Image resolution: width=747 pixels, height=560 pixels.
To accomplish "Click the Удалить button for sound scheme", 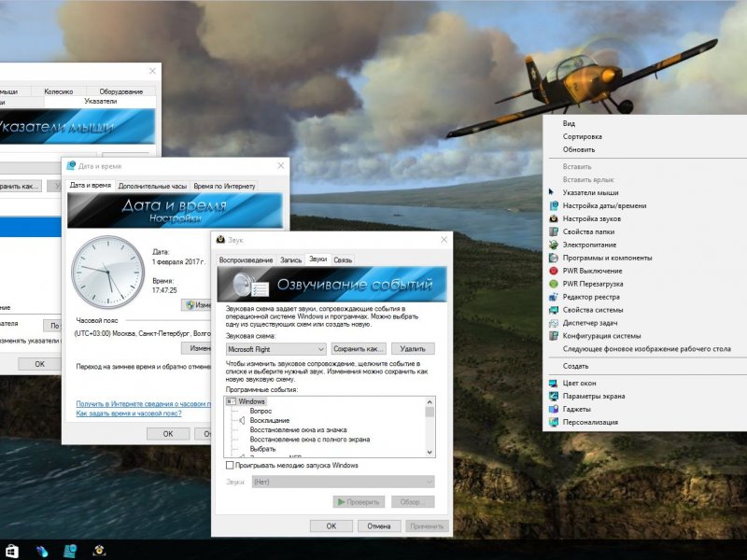I will (413, 349).
